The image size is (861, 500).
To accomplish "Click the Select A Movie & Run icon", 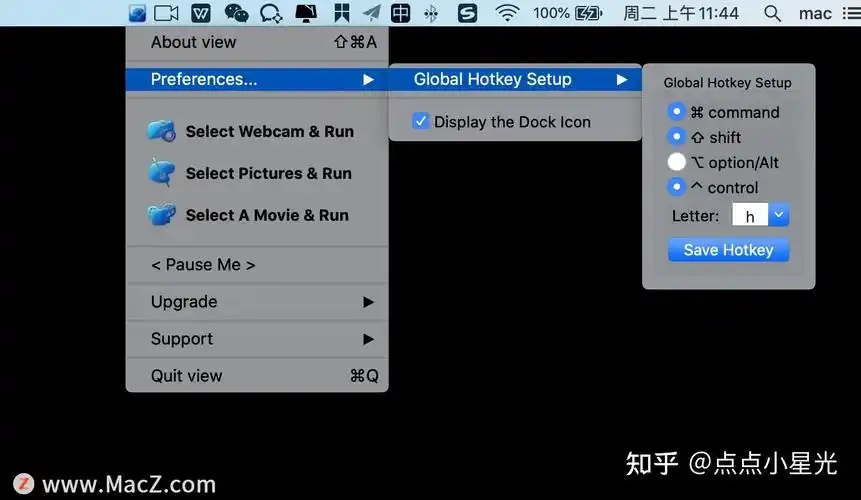I will click(161, 215).
